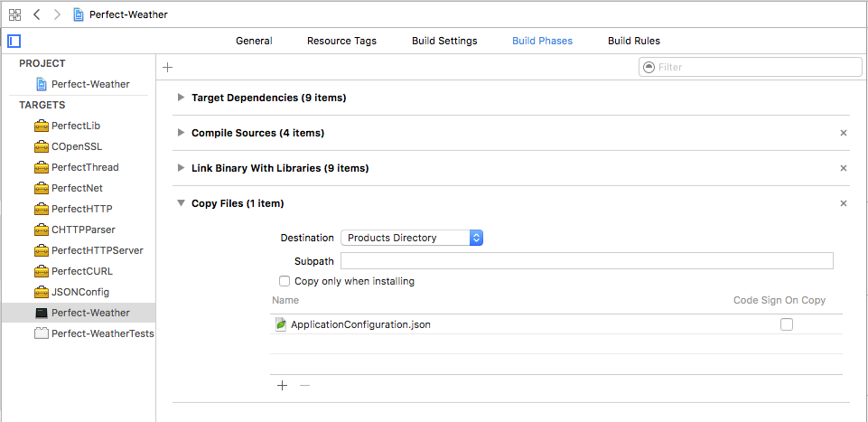Go forward with the right chevron
This screenshot has height=422, width=868.
coord(57,15)
